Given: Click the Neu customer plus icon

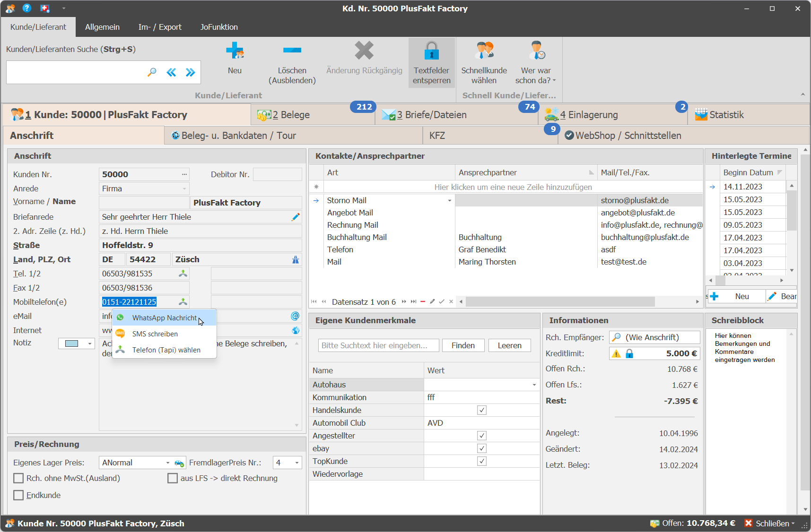Looking at the screenshot, I should (235, 51).
